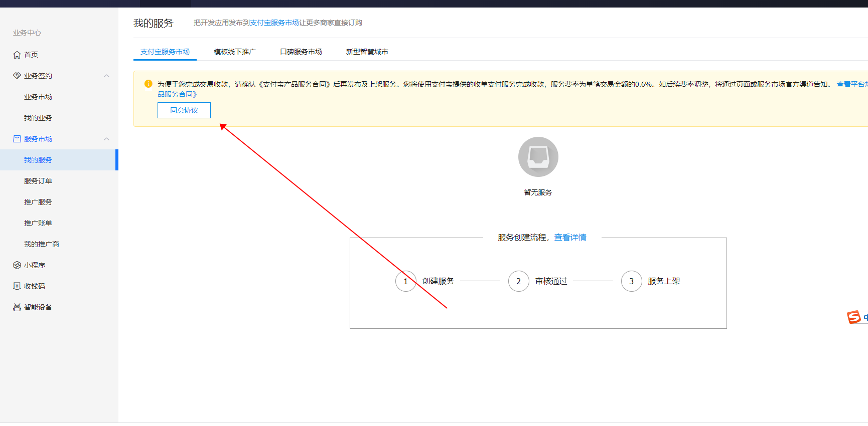This screenshot has width=868, height=426.
Task: Open 服务订单 sidebar item
Action: 38,181
